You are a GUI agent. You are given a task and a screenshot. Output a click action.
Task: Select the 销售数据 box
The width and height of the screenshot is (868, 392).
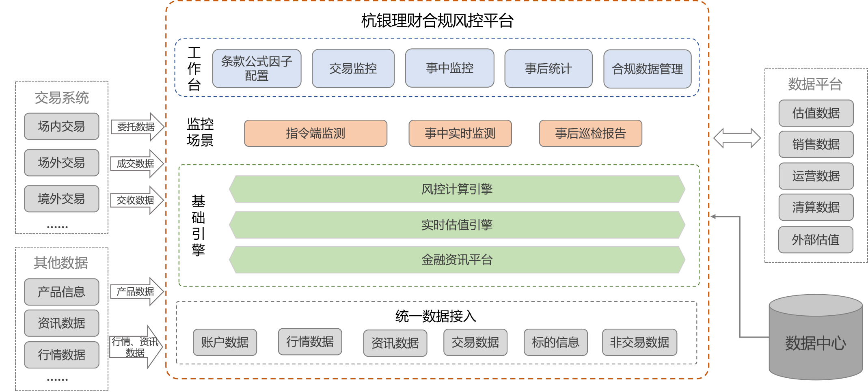coord(816,144)
